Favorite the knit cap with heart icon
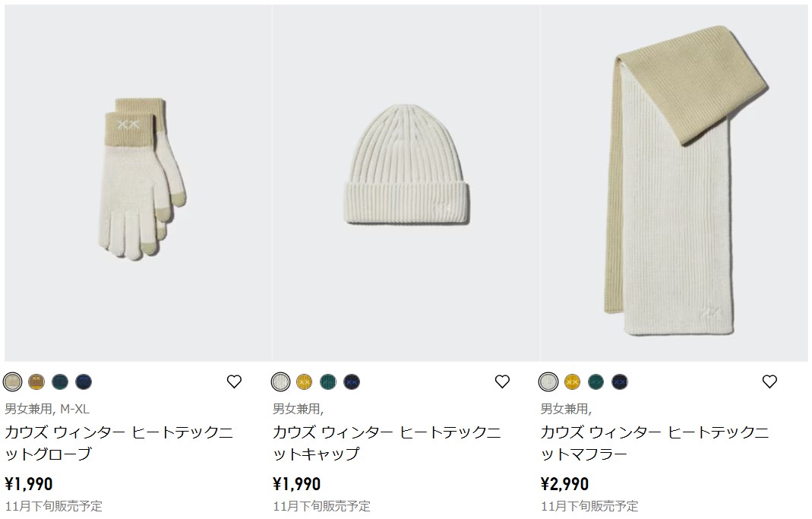This screenshot has height=519, width=812. point(502,381)
